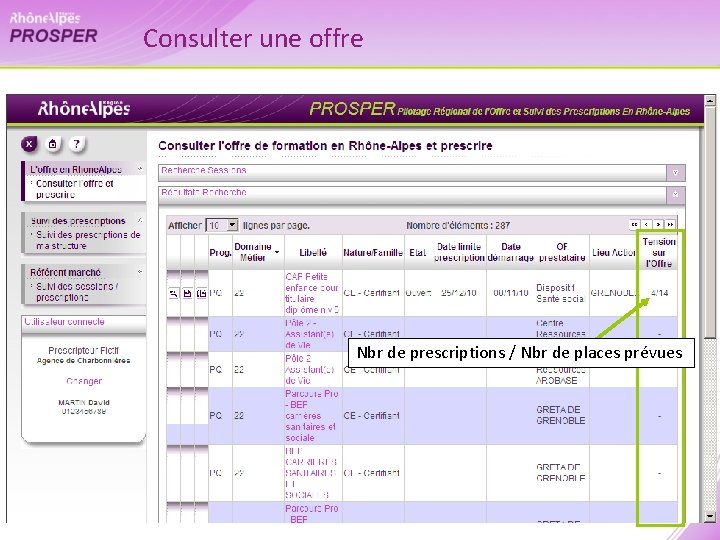Screen dimensions: 720x540
Task: Click the Date limite prescription column header
Action: tap(459, 252)
